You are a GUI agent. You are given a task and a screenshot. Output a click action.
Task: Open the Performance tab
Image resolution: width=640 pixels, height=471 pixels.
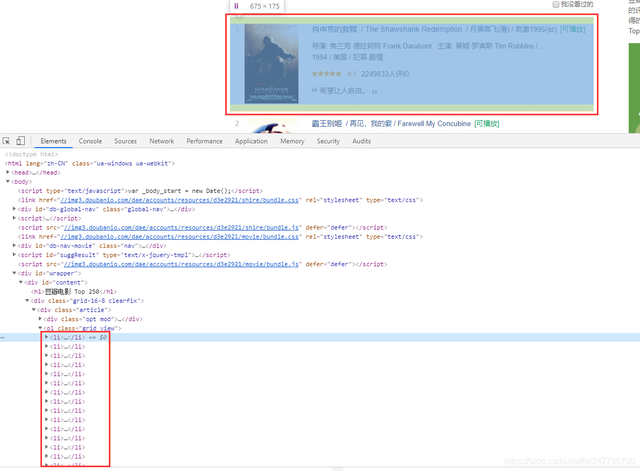[x=204, y=141]
